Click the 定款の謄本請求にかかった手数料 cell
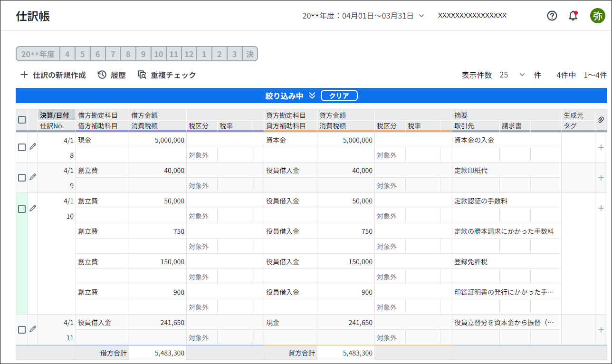The width and height of the screenshot is (612, 364). tap(507, 231)
